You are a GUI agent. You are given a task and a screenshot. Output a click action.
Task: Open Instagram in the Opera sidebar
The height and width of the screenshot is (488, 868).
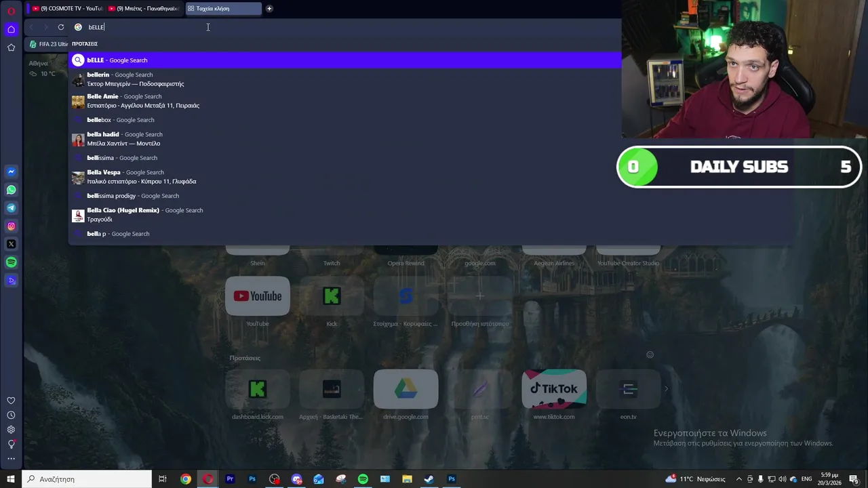click(x=11, y=226)
